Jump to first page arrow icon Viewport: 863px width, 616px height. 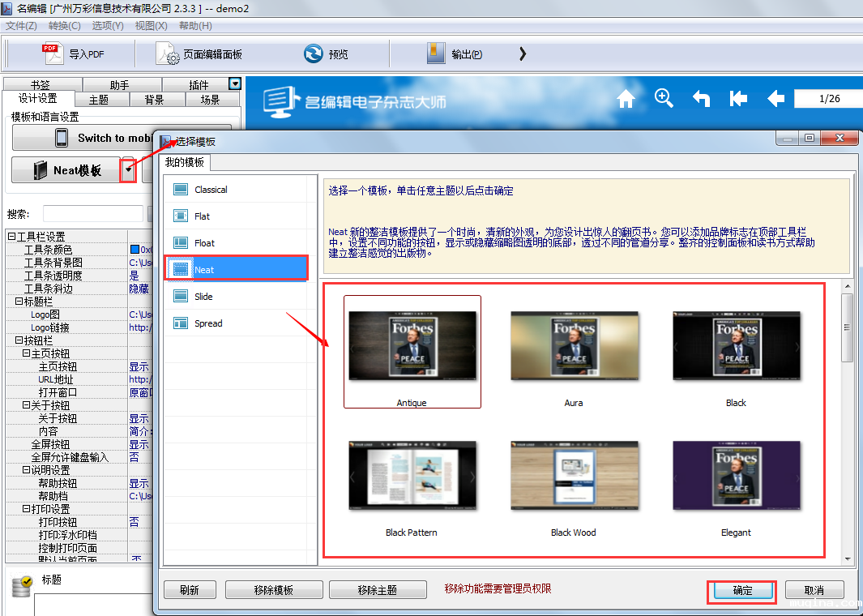738,99
